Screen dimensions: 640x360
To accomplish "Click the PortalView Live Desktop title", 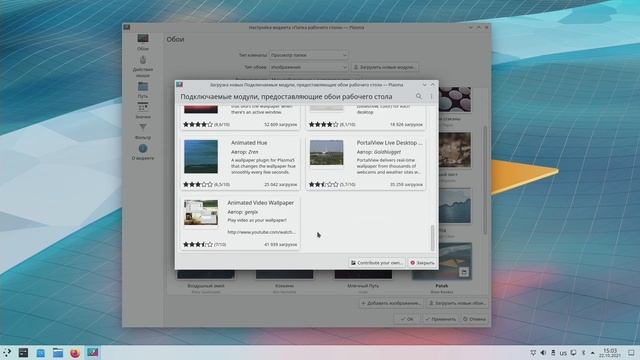I will pyautogui.click(x=389, y=143).
